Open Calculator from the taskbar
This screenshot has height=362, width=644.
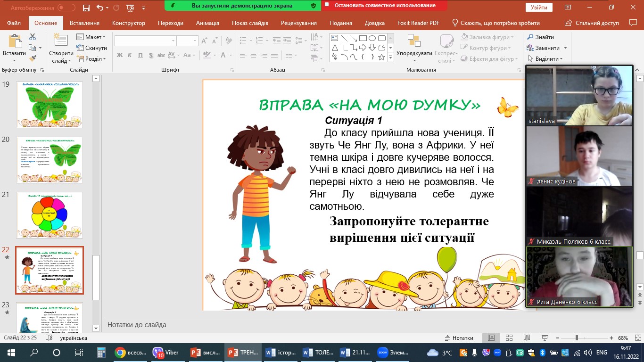[100, 353]
